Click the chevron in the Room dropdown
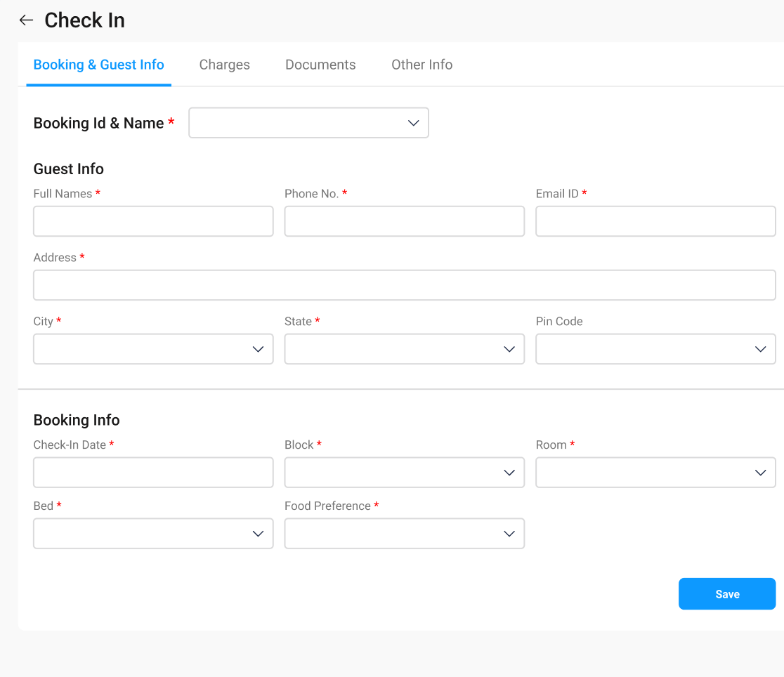Viewport: 784px width, 677px height. pos(760,473)
